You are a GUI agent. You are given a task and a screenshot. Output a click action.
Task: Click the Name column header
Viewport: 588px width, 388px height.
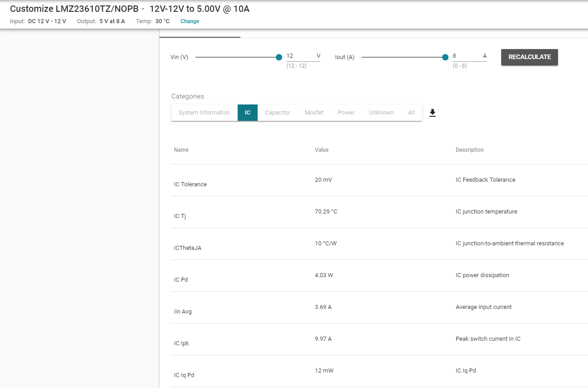click(181, 150)
